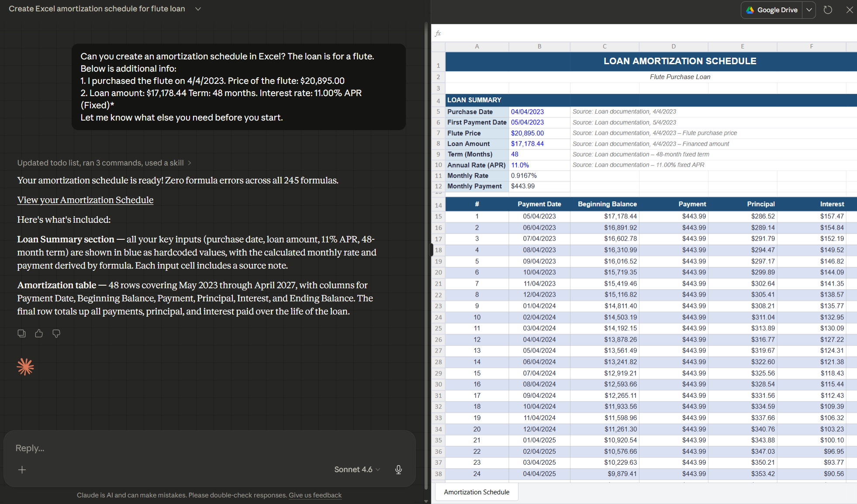The image size is (857, 504).
Task: Open the Google Drive dropdown arrow
Action: (x=809, y=10)
